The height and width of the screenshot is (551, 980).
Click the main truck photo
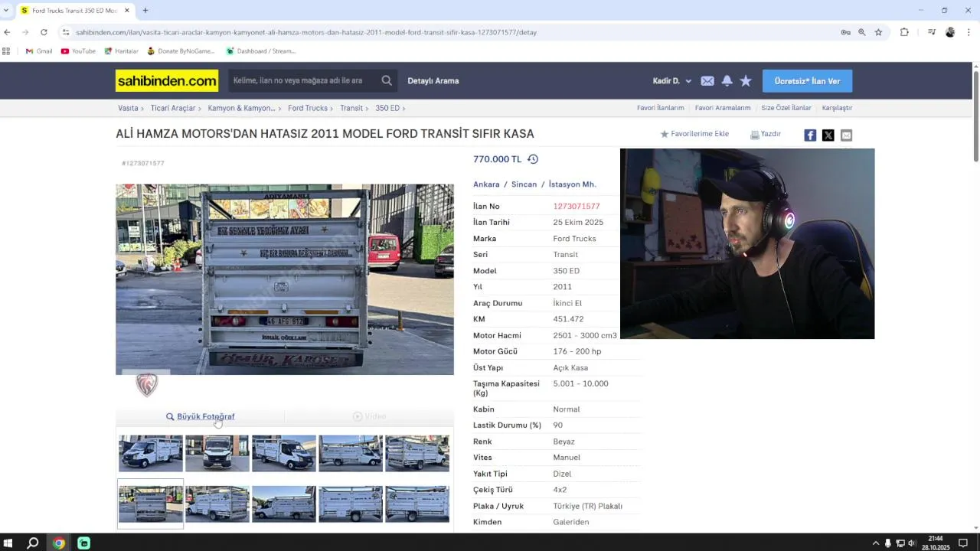pyautogui.click(x=285, y=279)
